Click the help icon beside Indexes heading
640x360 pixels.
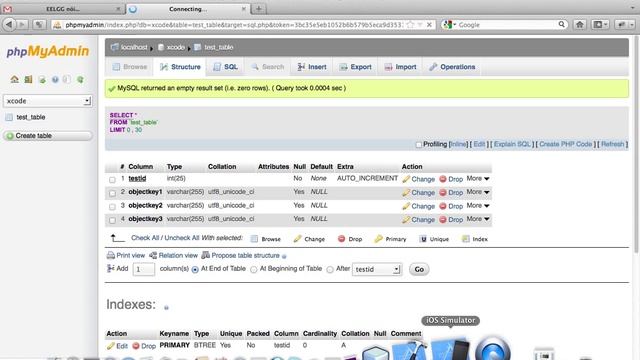coord(166,307)
